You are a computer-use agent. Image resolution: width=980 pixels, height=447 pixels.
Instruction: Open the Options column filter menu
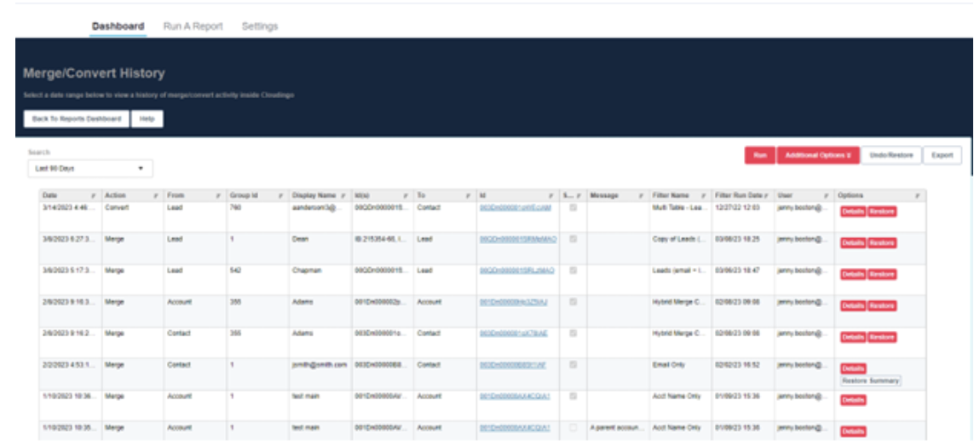[918, 195]
